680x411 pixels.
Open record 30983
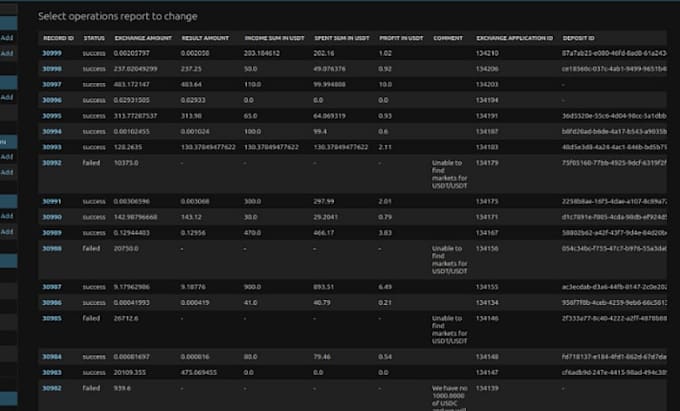point(52,372)
